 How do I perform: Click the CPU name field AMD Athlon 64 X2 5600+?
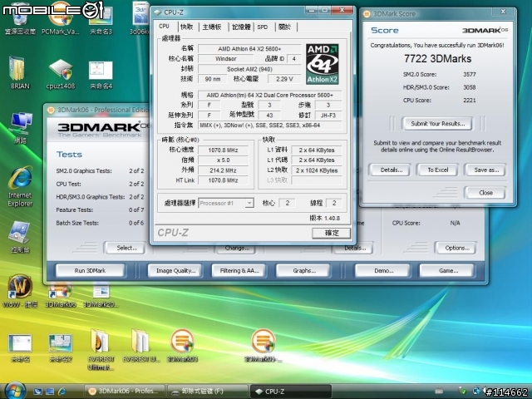click(249, 49)
